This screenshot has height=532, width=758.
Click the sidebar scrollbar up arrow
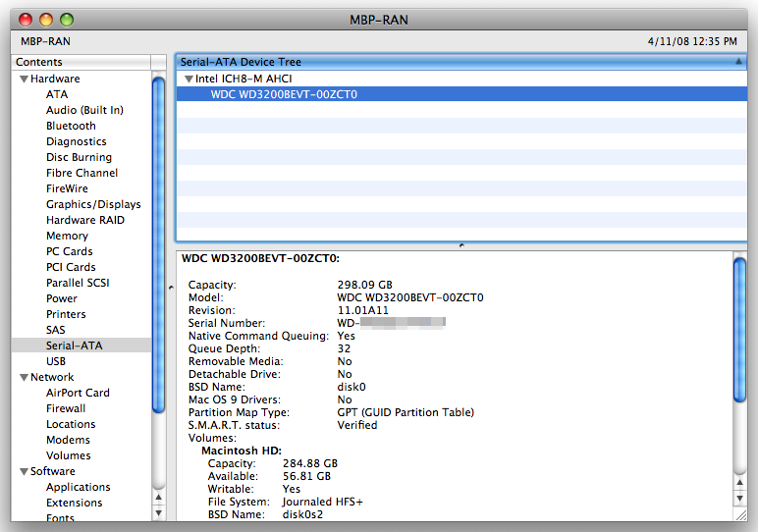pos(158,498)
